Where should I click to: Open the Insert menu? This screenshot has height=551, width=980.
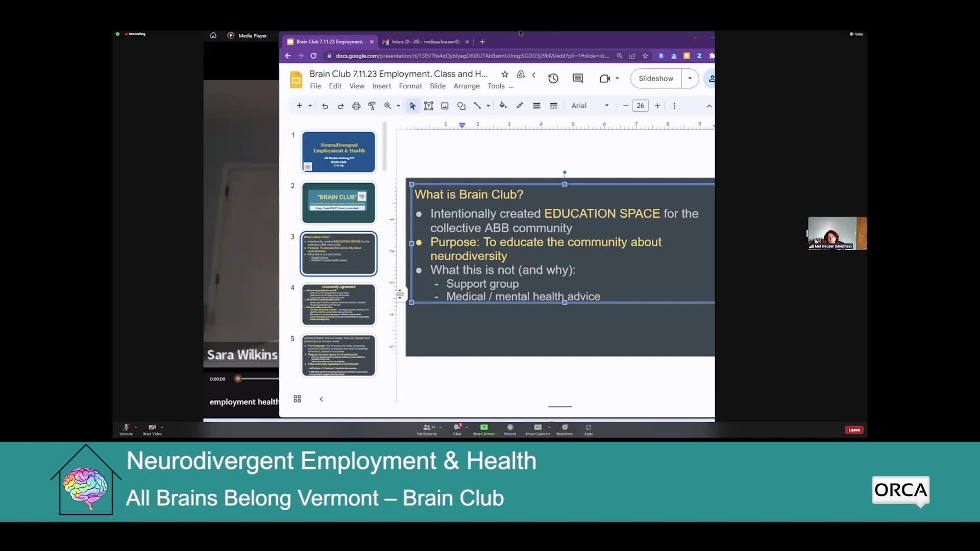tap(381, 86)
